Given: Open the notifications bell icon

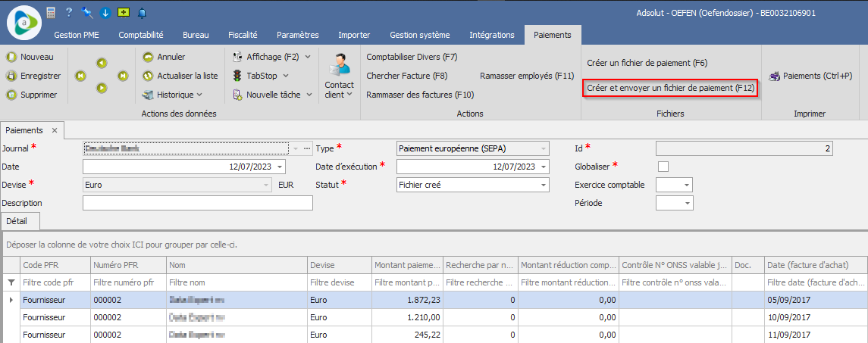Looking at the screenshot, I should point(143,12).
